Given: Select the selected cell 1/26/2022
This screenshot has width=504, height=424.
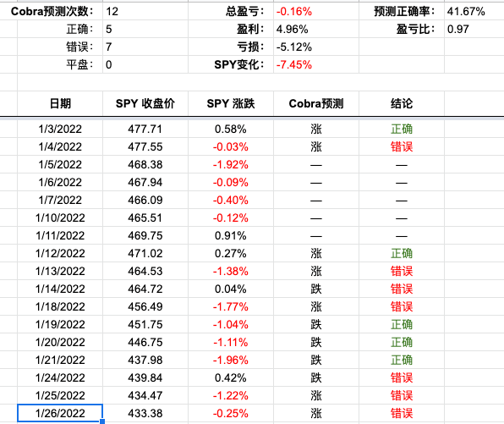Looking at the screenshot, I should [x=60, y=413].
